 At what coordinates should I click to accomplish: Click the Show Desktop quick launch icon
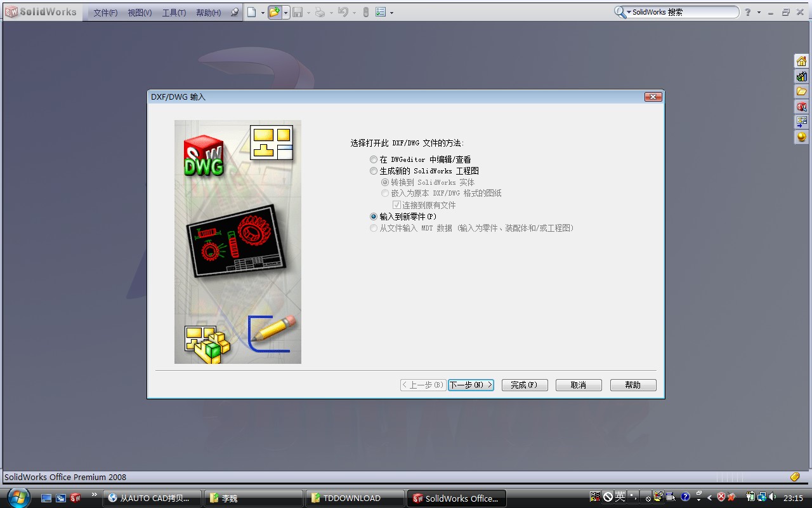[46, 498]
